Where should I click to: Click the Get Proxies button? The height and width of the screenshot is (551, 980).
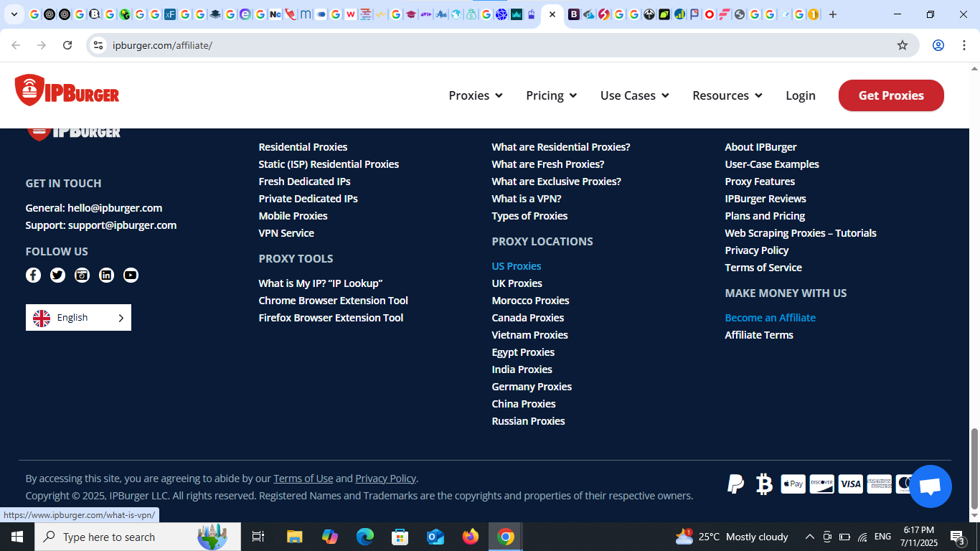point(891,95)
